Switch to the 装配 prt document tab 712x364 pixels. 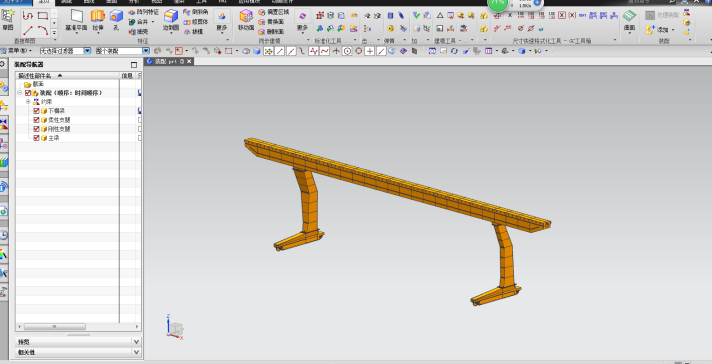pos(169,61)
